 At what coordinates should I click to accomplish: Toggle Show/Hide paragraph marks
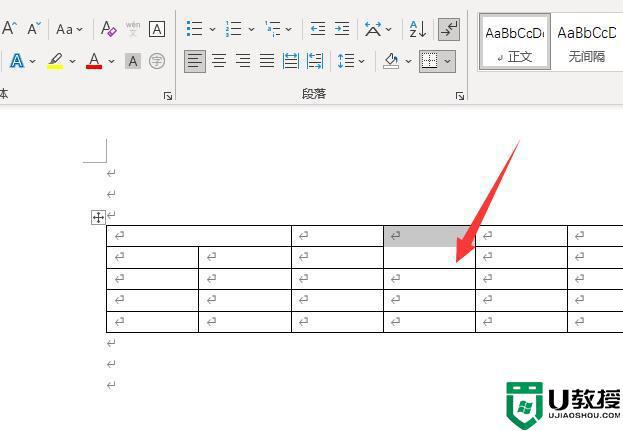(x=449, y=29)
